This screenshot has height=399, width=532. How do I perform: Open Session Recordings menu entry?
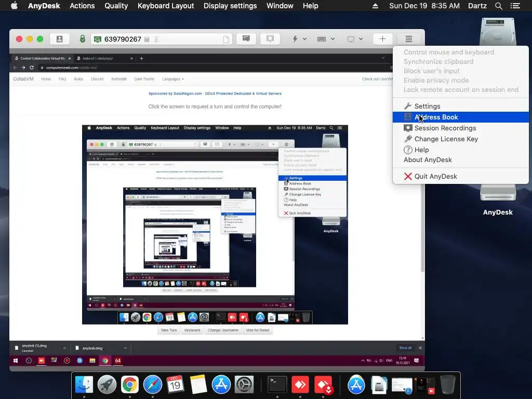click(x=461, y=128)
